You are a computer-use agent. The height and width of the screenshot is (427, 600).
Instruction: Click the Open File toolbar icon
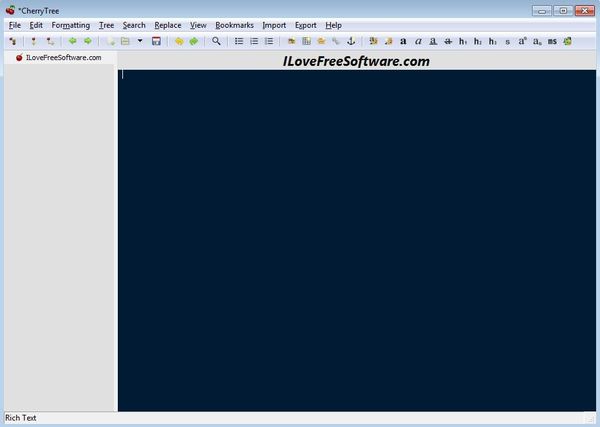tap(125, 41)
